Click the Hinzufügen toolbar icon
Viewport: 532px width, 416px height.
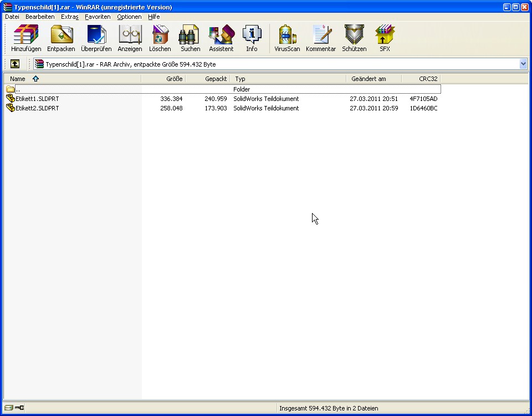pyautogui.click(x=26, y=38)
